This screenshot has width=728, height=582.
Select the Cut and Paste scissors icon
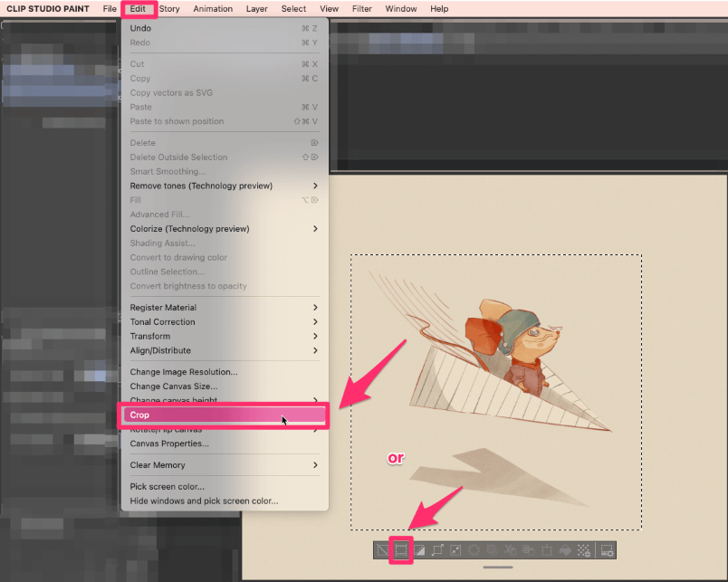click(509, 549)
